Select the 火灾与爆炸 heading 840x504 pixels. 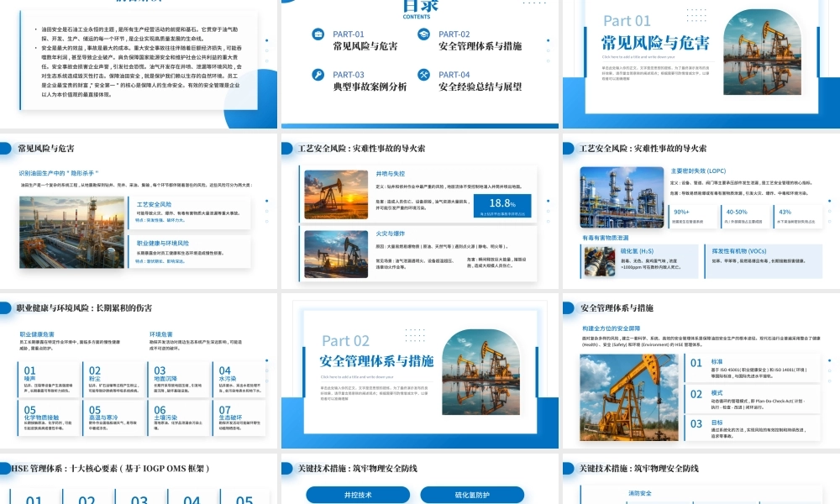coord(391,234)
